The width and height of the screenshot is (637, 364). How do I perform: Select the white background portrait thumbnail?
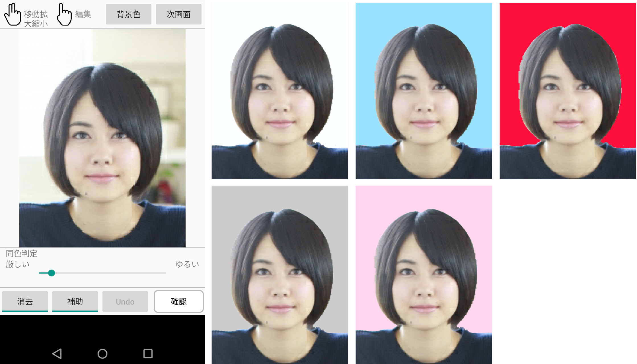pos(280,91)
